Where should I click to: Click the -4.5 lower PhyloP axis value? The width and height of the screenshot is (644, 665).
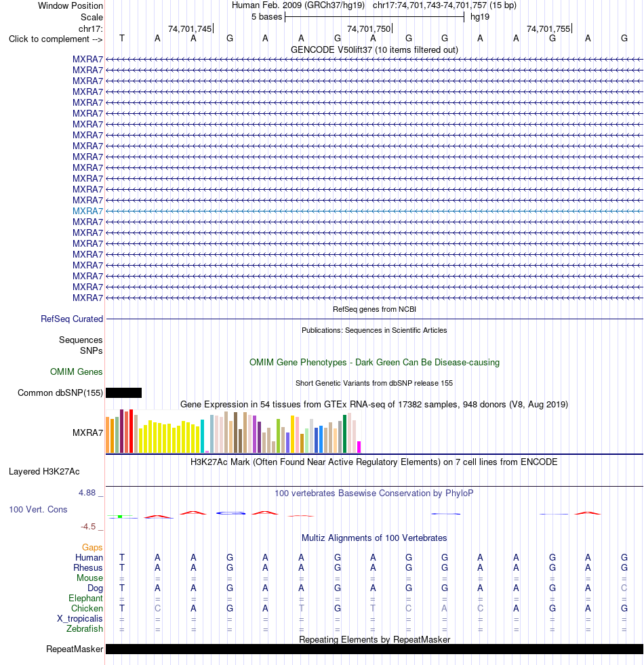[88, 527]
